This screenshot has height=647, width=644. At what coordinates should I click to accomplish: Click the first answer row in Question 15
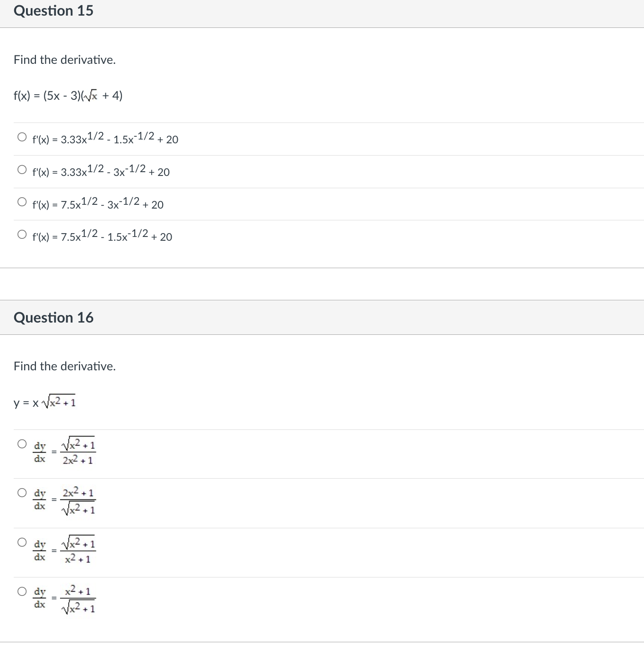[104, 139]
